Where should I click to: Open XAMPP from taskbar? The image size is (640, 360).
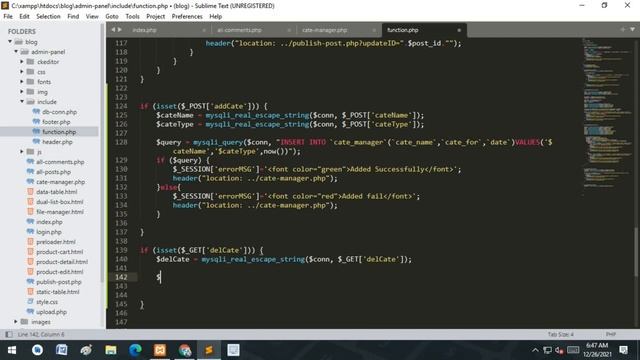160,350
